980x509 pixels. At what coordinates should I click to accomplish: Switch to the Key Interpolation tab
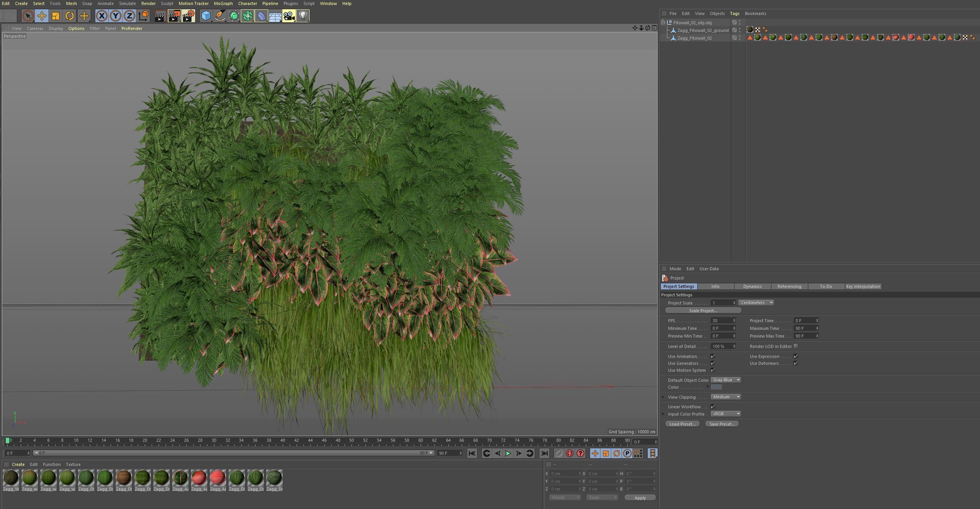click(x=863, y=286)
